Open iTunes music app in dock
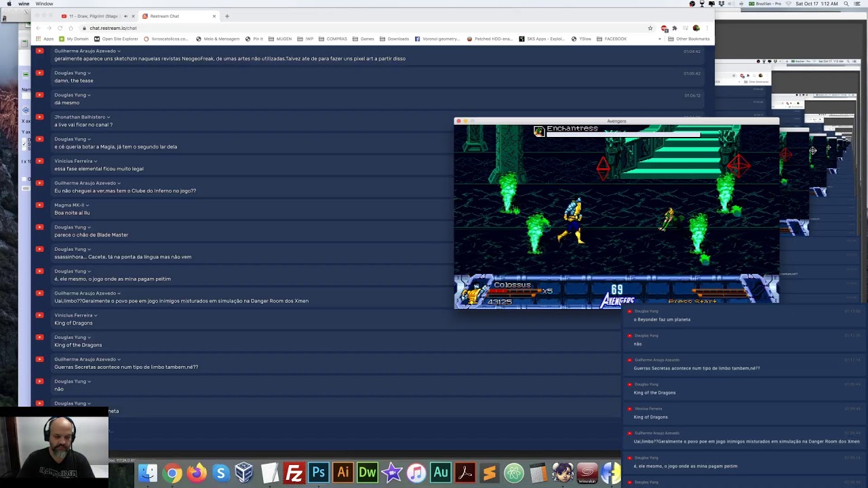This screenshot has height=488, width=868. [x=416, y=472]
